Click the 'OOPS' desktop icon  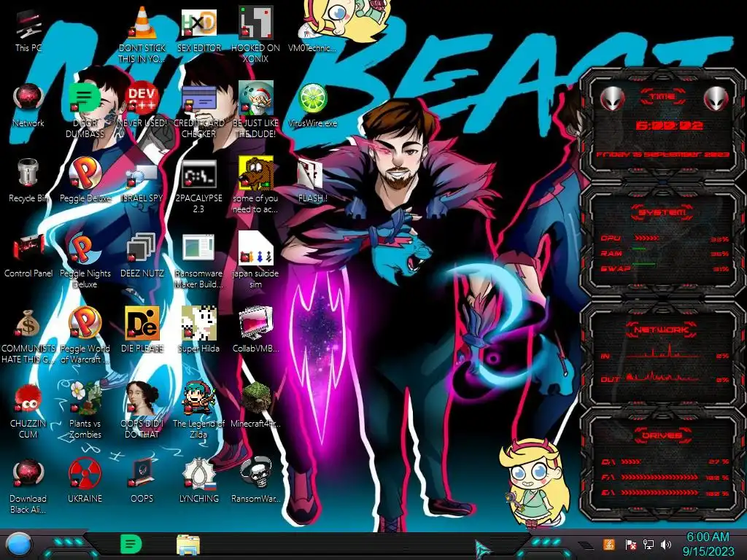(x=142, y=481)
